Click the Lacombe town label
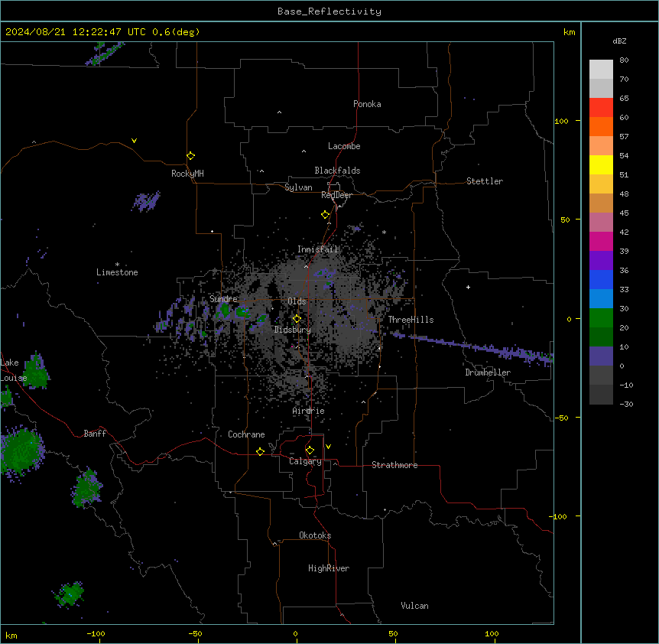The image size is (659, 644). point(344,146)
